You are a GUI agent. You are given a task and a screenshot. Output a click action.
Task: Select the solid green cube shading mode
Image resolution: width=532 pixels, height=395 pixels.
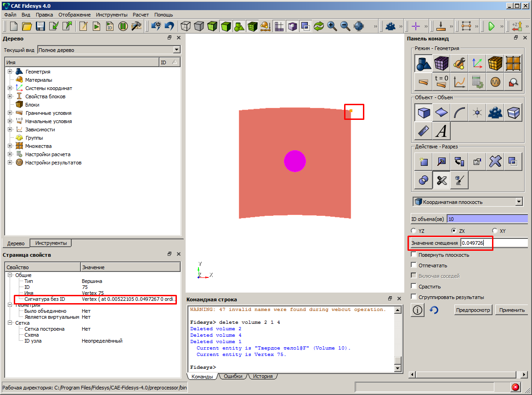(x=226, y=26)
